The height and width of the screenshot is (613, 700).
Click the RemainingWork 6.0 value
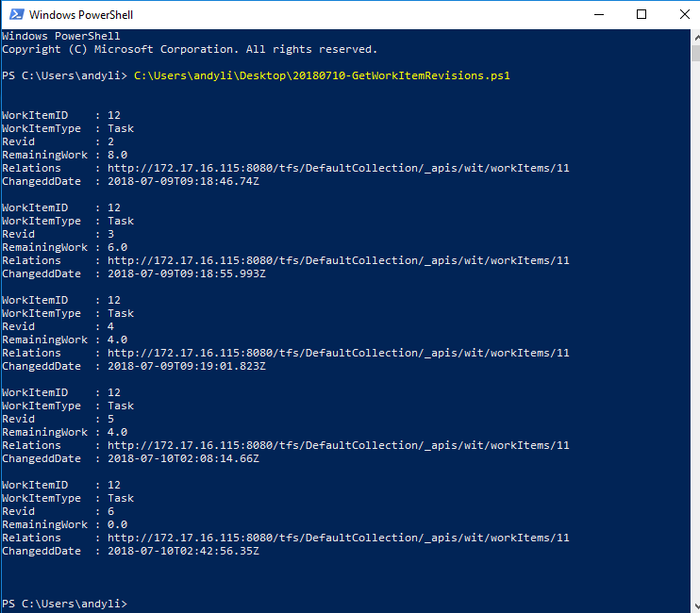[x=117, y=247]
